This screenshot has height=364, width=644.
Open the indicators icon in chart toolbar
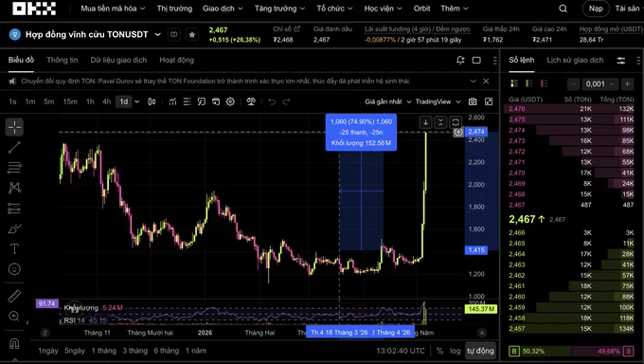(x=172, y=101)
